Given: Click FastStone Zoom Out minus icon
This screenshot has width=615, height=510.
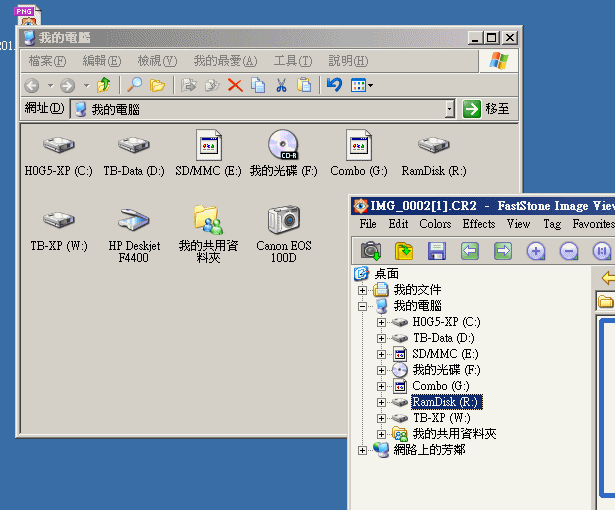Looking at the screenshot, I should click(569, 251).
